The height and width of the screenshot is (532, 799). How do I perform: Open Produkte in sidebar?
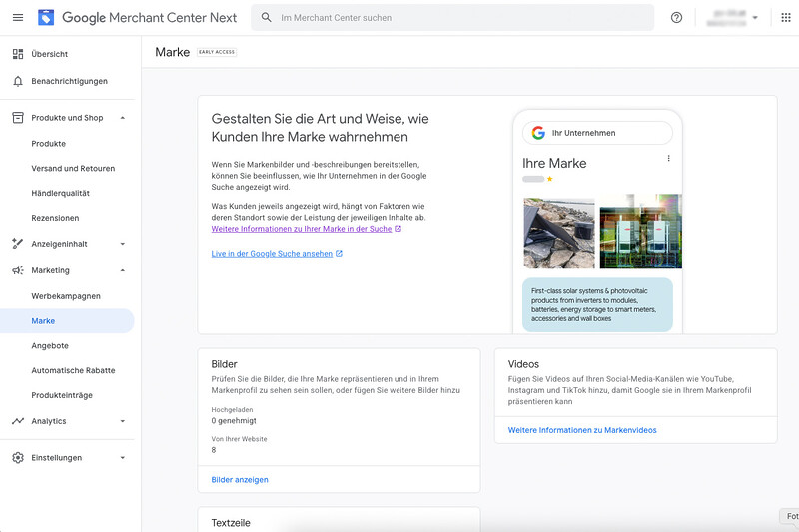pyautogui.click(x=48, y=144)
